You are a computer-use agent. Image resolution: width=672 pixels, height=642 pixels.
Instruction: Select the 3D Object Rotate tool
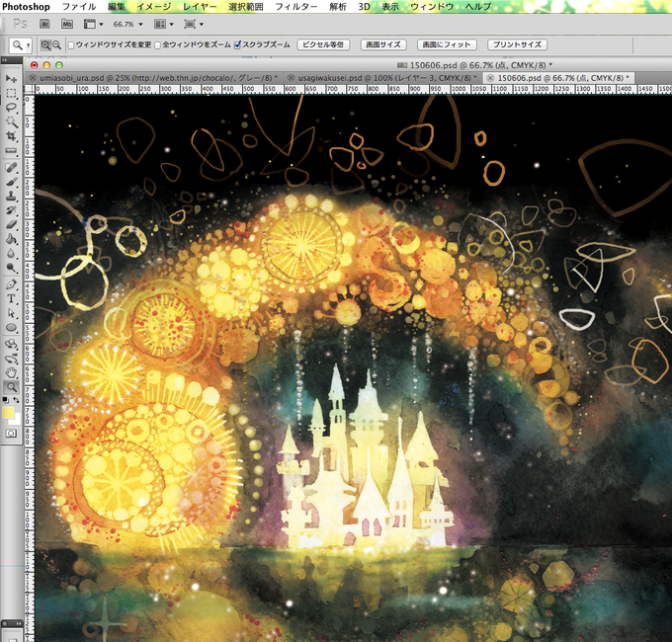[11, 344]
